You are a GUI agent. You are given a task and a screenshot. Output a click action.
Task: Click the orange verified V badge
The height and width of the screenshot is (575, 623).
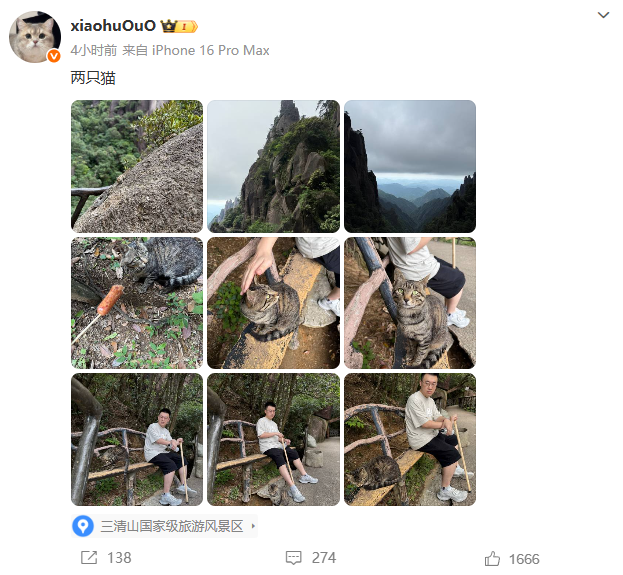(54, 56)
